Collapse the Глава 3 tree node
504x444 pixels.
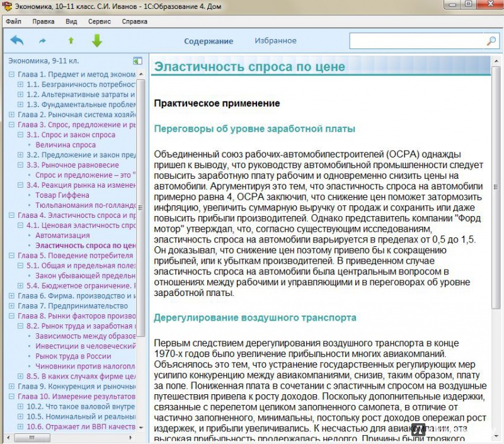click(11, 125)
